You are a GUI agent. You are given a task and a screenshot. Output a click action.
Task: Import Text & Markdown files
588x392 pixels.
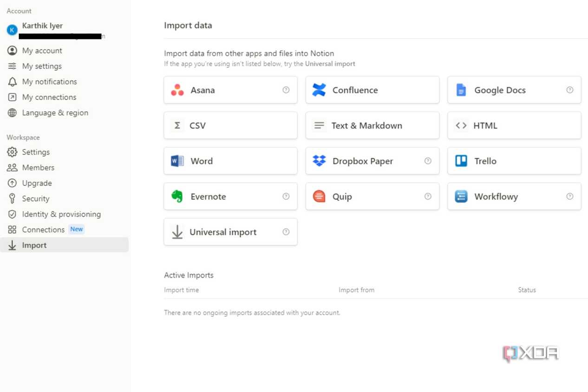tap(372, 125)
